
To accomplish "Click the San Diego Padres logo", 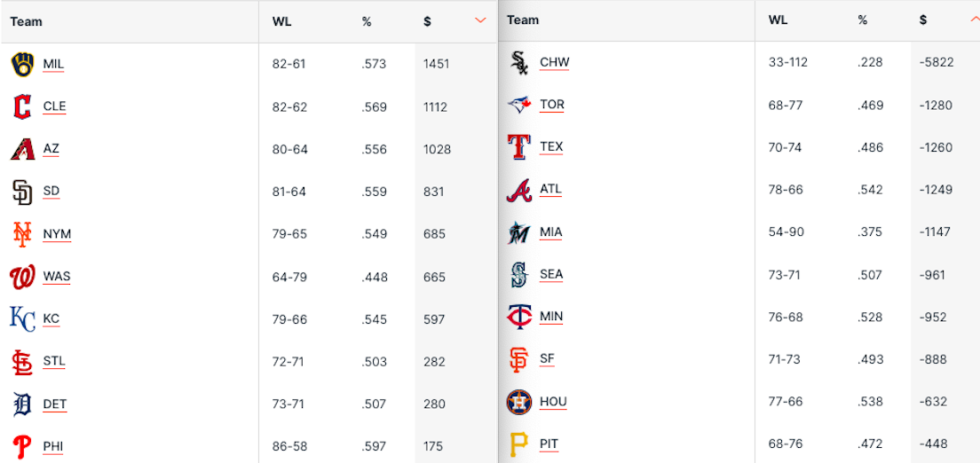I will point(23,191).
